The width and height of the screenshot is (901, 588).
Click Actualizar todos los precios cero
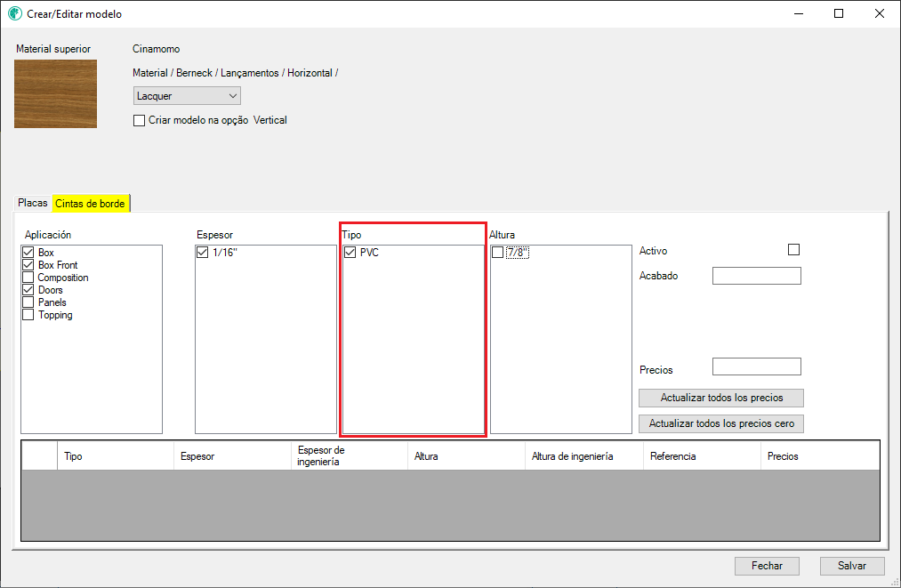(x=721, y=423)
